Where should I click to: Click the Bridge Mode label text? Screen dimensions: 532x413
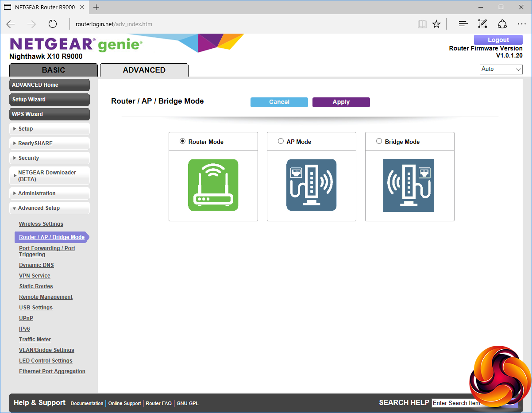pyautogui.click(x=402, y=142)
